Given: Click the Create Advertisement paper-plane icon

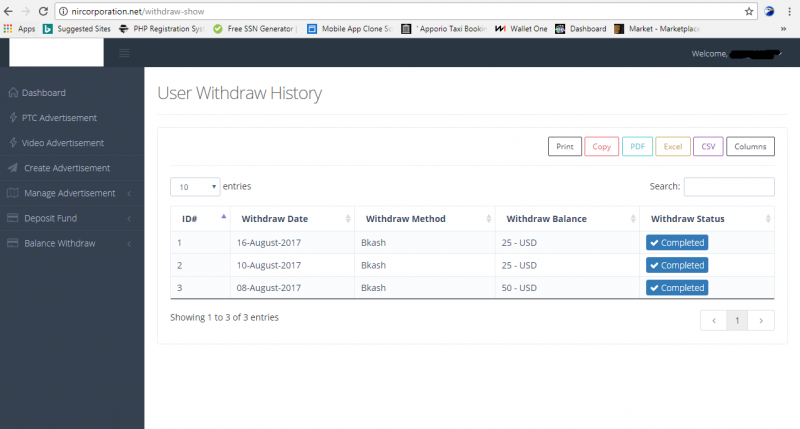Looking at the screenshot, I should coord(13,167).
